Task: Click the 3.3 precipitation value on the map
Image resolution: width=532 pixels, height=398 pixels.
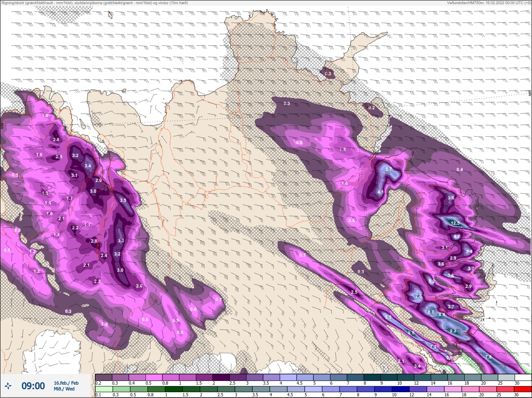Action: click(x=121, y=241)
